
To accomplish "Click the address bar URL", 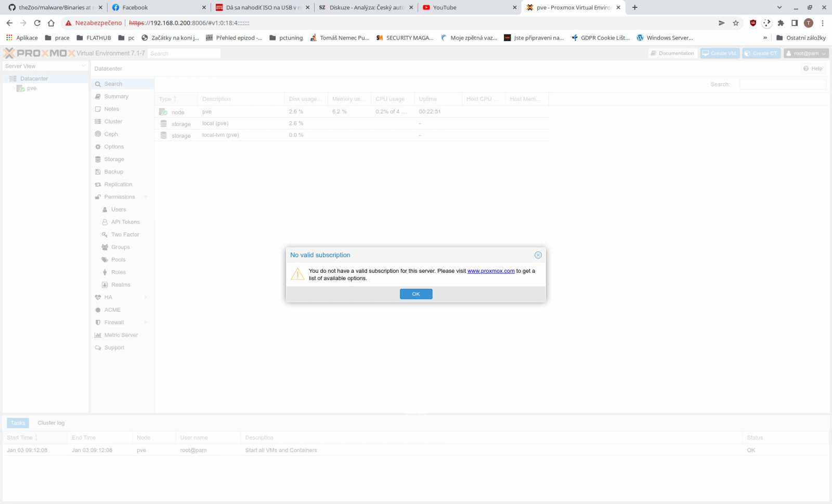I will pyautogui.click(x=189, y=23).
